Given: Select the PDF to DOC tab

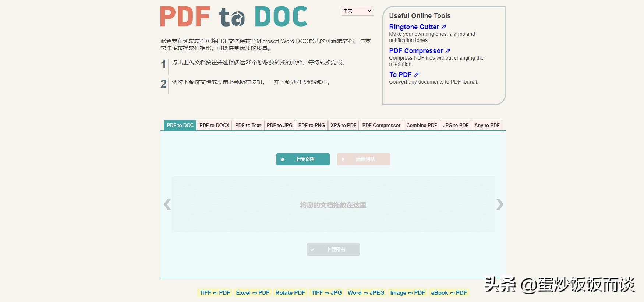Looking at the screenshot, I should (180, 125).
